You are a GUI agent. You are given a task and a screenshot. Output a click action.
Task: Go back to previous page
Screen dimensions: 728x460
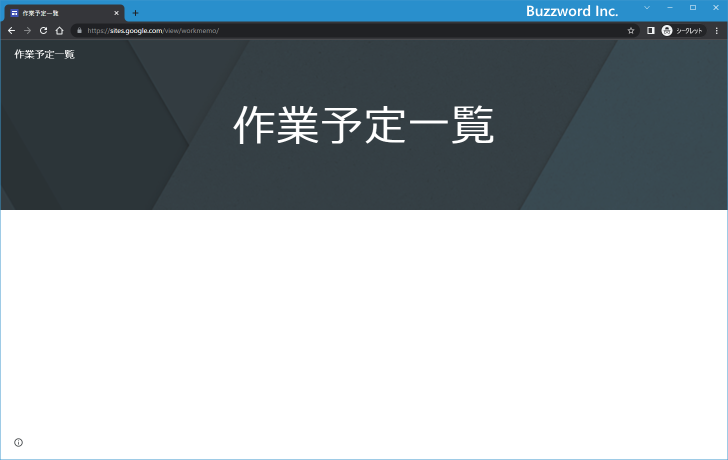12,31
